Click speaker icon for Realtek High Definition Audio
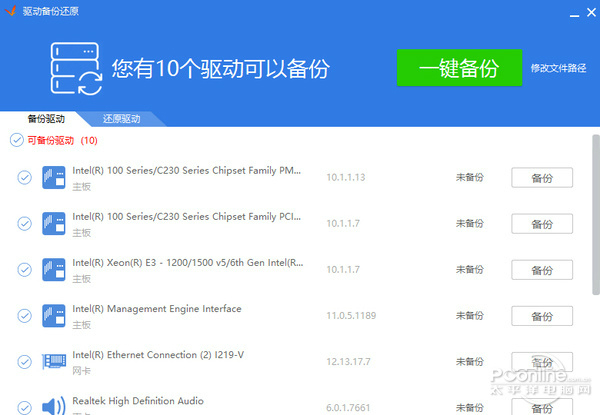Image resolution: width=600 pixels, height=415 pixels. coord(54,405)
